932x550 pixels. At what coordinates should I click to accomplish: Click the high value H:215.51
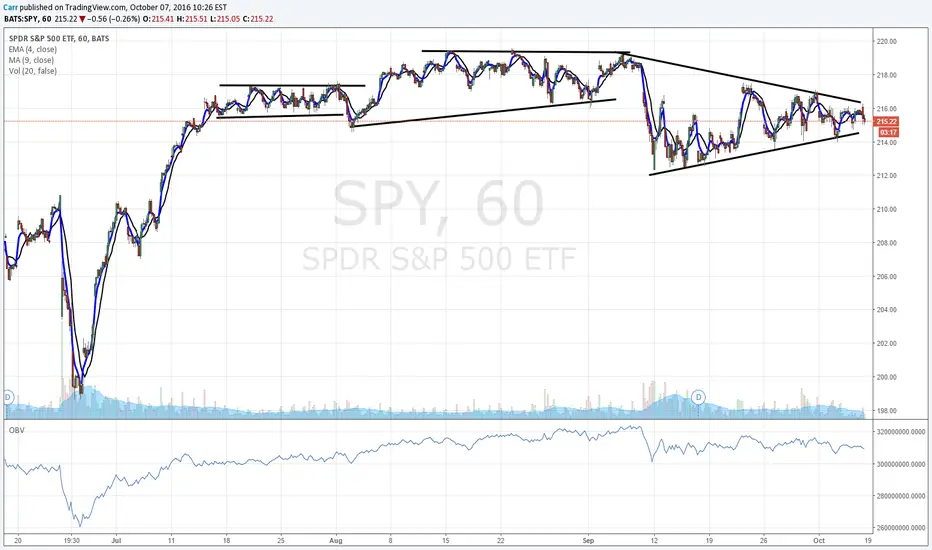(x=192, y=19)
